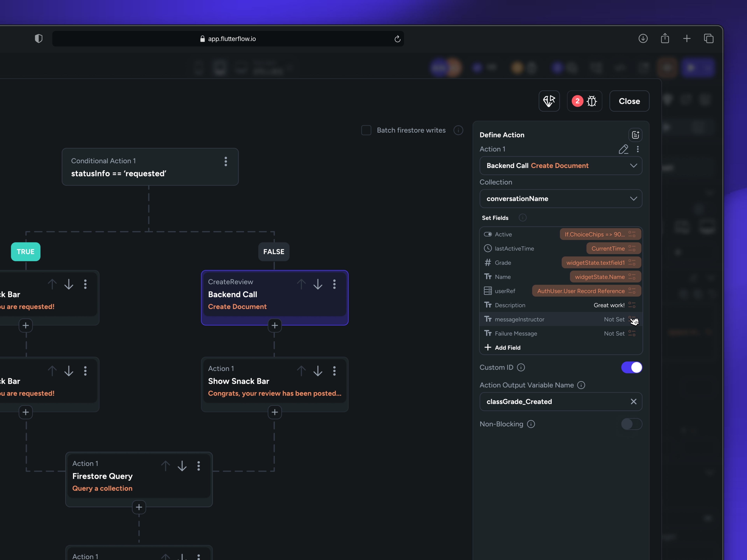
Task: Enable the Non-Blocking toggle
Action: click(631, 424)
